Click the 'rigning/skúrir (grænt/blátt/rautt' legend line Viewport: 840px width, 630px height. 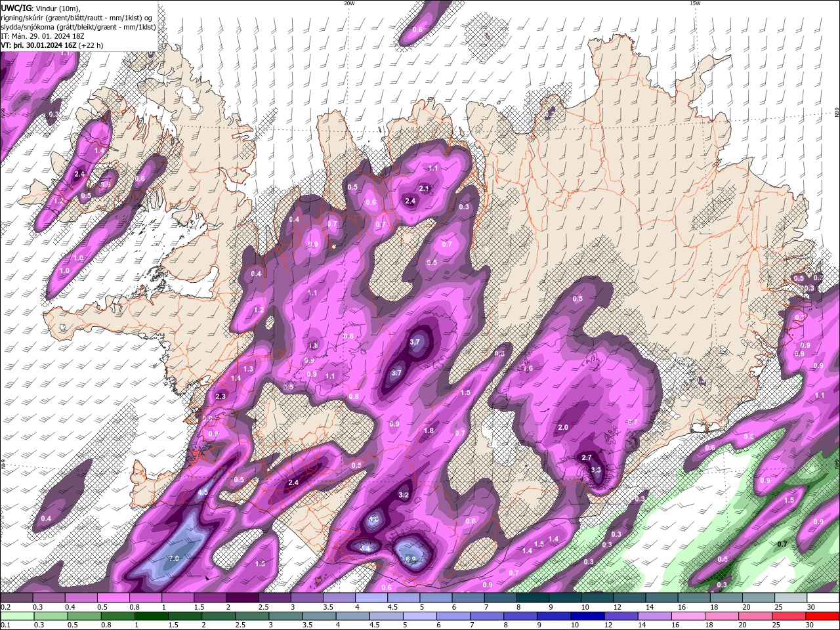[x=76, y=18]
